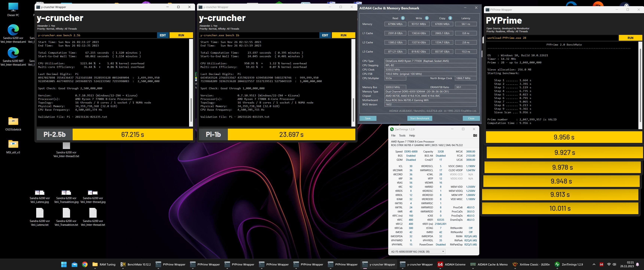Image resolution: width=644 pixels, height=270 pixels.
Task: Select Sandra 6200 vor Veii_Transaktion.jpg image
Action: [x=66, y=196]
